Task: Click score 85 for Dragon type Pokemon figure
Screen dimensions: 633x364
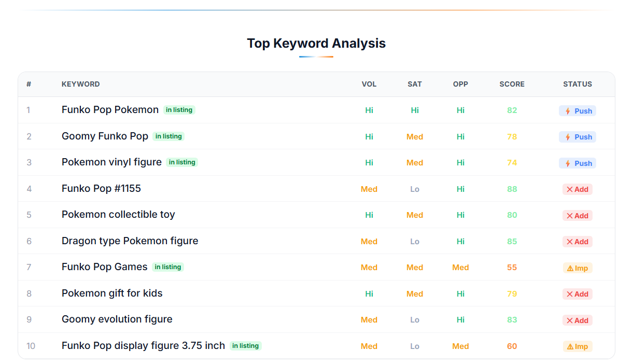Action: [x=512, y=242]
